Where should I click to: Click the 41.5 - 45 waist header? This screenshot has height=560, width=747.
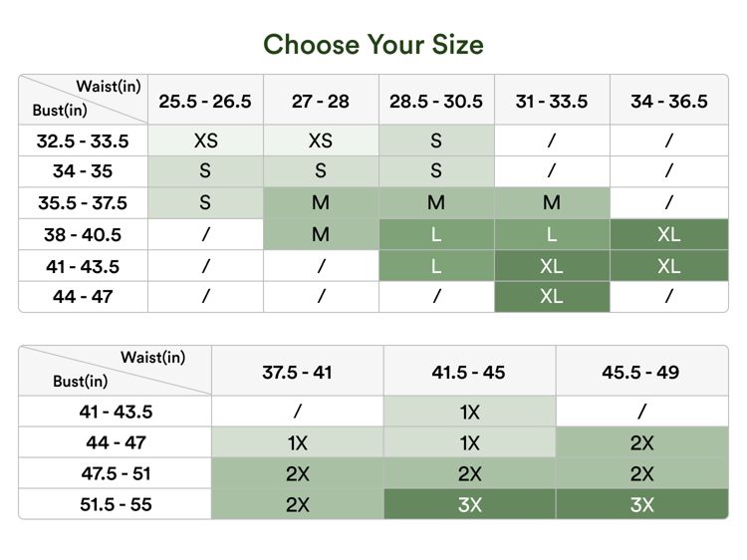pyautogui.click(x=469, y=372)
